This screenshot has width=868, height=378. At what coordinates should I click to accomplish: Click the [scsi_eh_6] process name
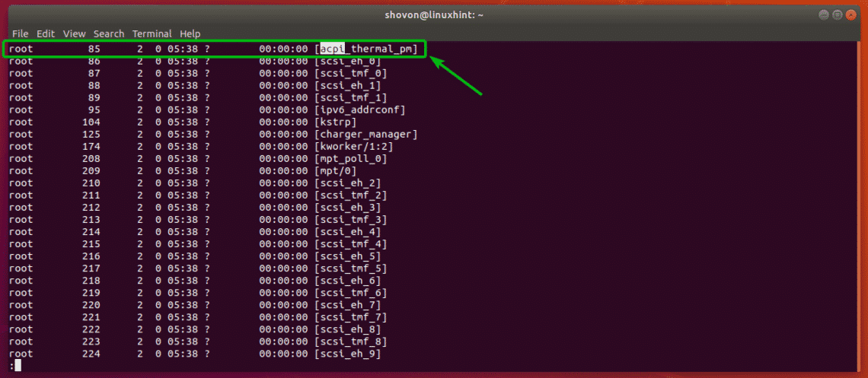pyautogui.click(x=347, y=280)
